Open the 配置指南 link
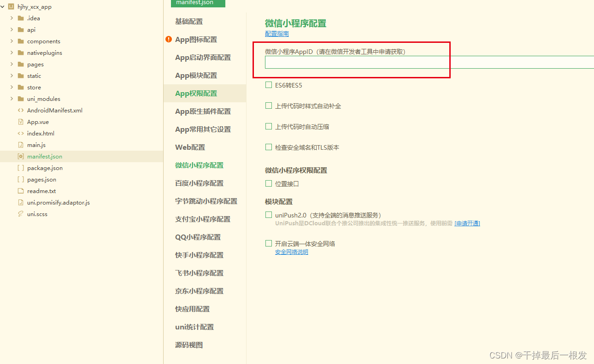The width and height of the screenshot is (594, 364). point(277,34)
